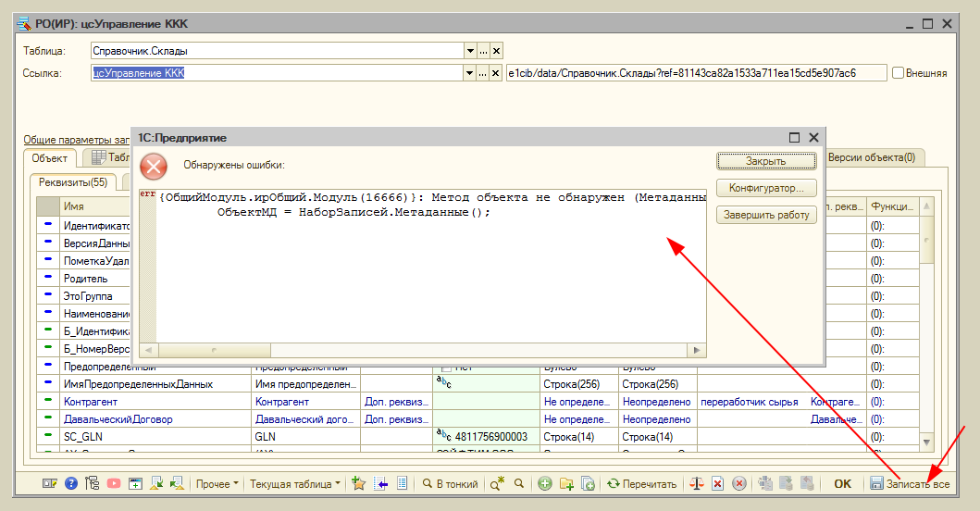Click Записать все save button
This screenshot has width=980, height=511.
(910, 483)
